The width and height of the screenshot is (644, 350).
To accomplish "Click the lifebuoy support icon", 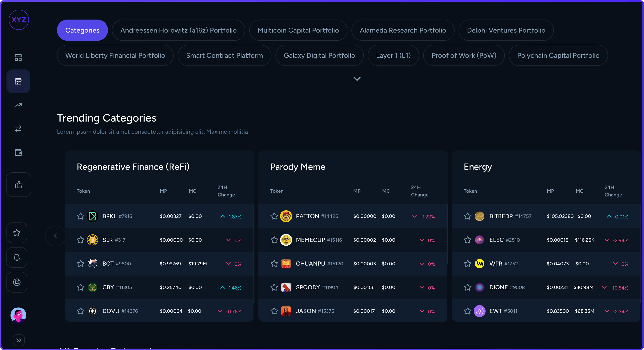I will point(17,282).
